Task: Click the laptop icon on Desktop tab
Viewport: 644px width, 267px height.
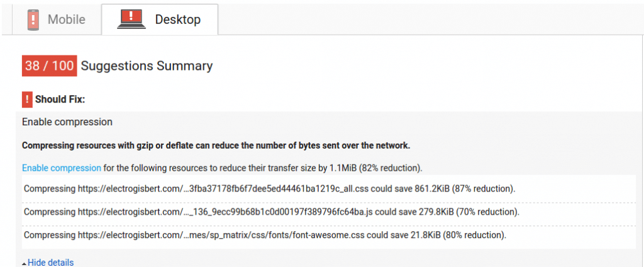Action: pyautogui.click(x=131, y=20)
